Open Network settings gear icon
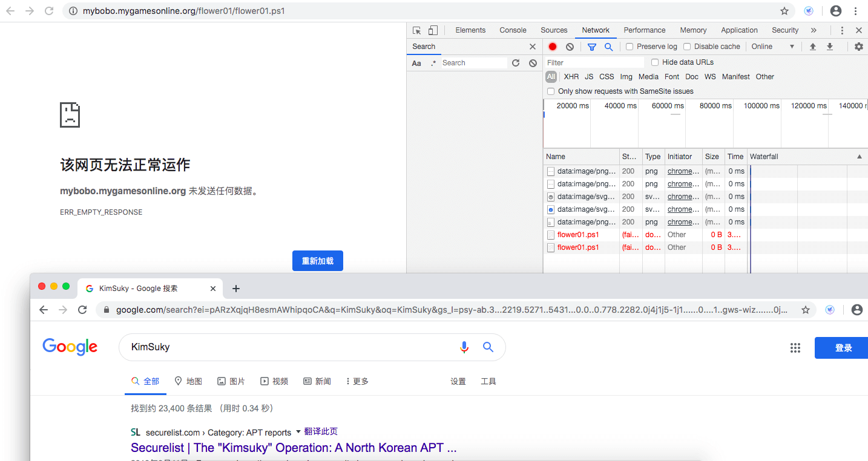This screenshot has width=868, height=461. pos(858,47)
